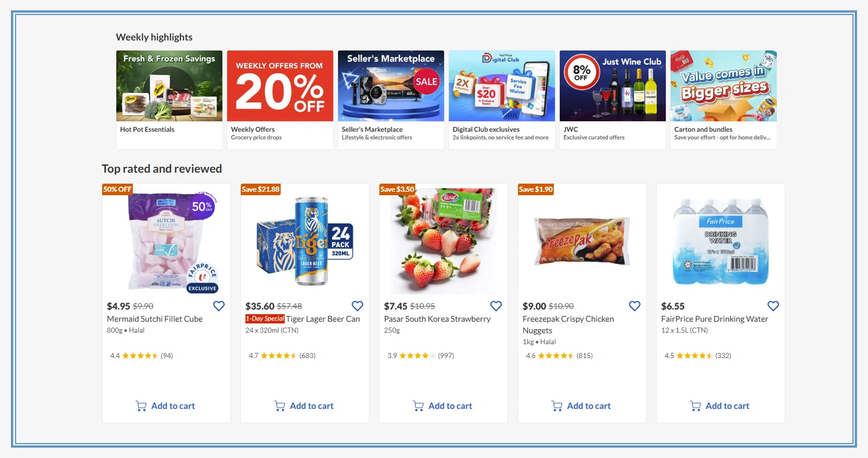868x458 pixels.
Task: Open the Hot Pot Essentials highlight tile
Action: (169, 100)
